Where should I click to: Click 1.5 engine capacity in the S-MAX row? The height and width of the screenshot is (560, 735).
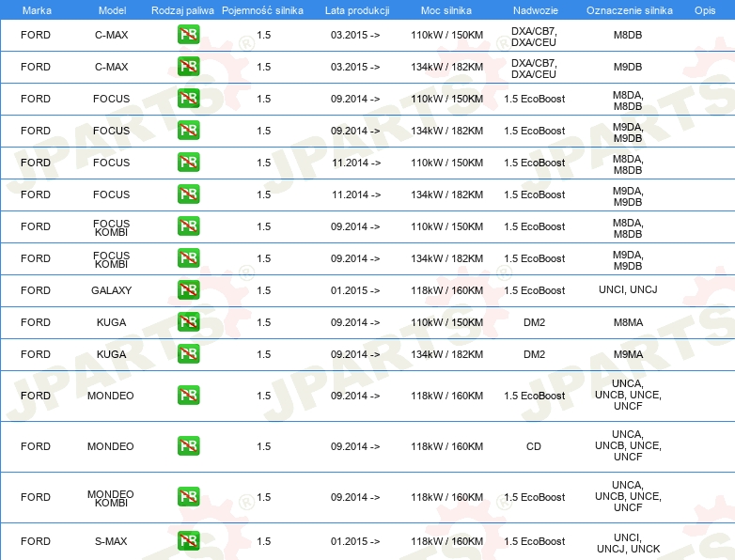click(x=264, y=541)
